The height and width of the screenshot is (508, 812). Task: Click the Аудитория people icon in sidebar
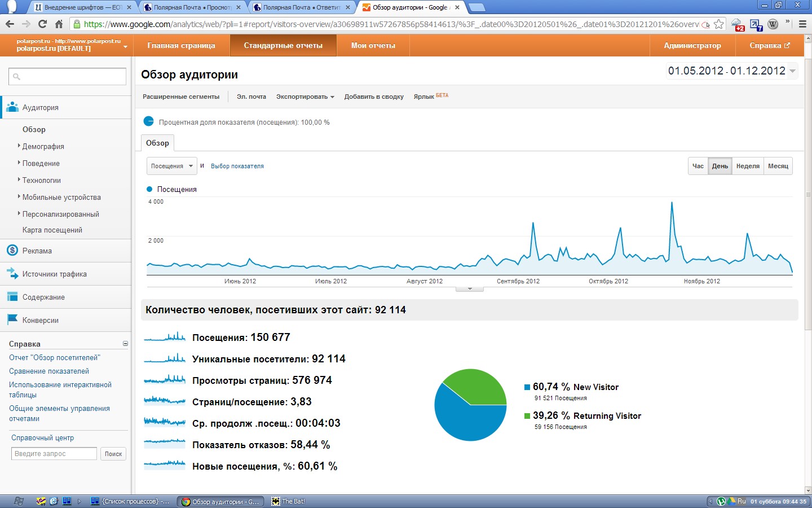pyautogui.click(x=12, y=107)
